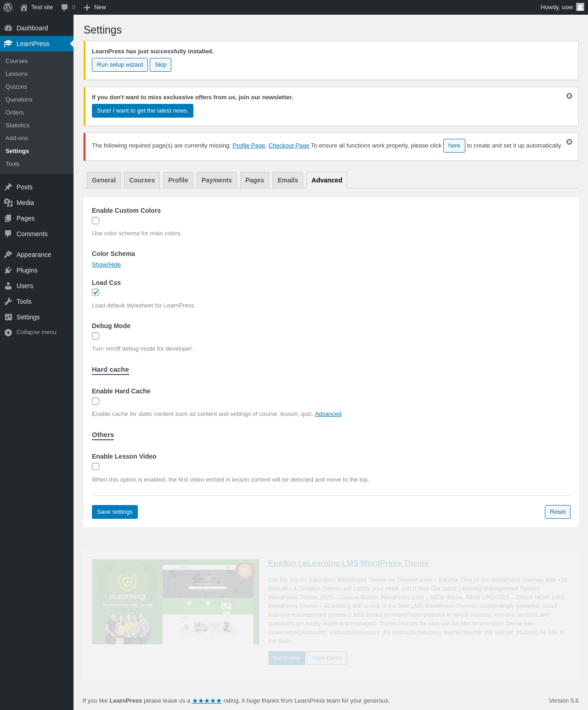Open the user avatar in admin bar
Screen dimensions: 588x710
tap(580, 7)
